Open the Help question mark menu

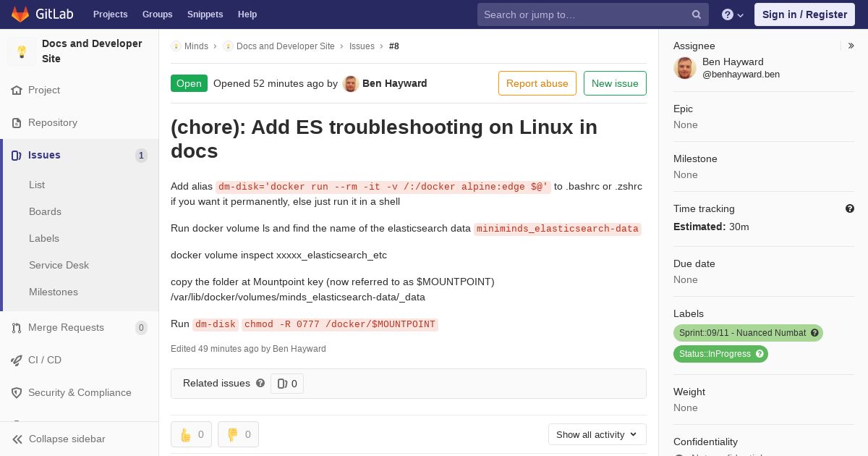click(x=733, y=14)
